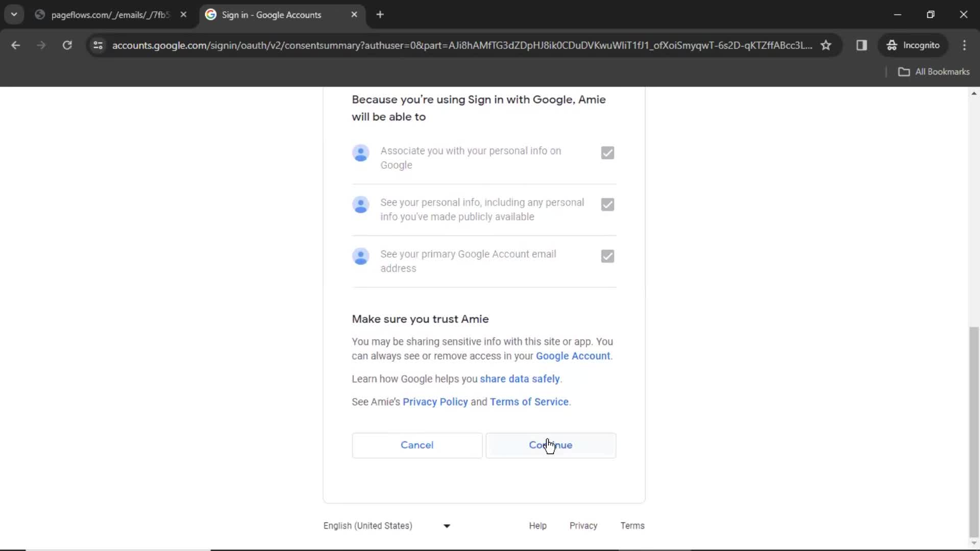Toggle the See your personal info checkbox

[x=607, y=205]
